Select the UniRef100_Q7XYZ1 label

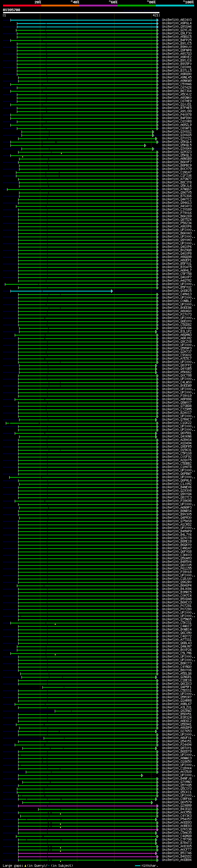coord(177,139)
